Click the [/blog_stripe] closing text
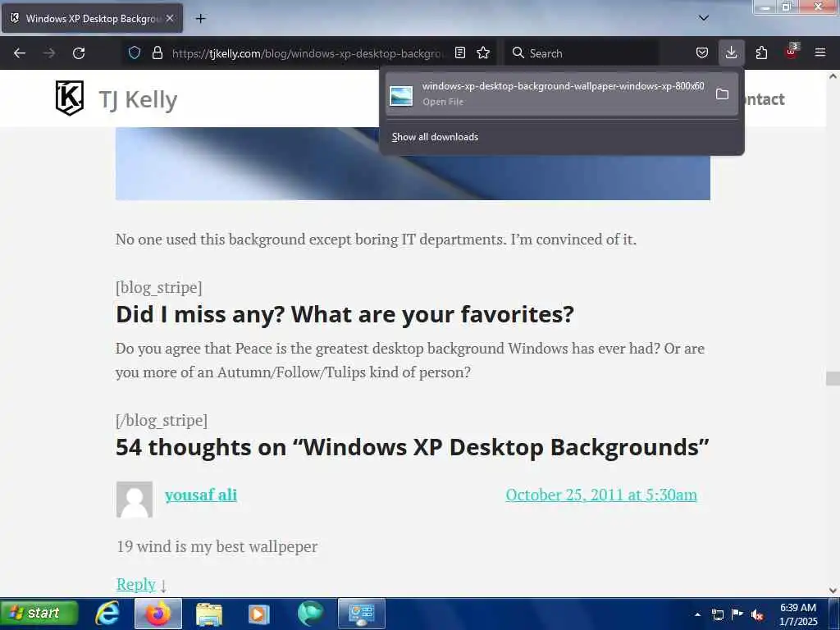 tap(162, 420)
